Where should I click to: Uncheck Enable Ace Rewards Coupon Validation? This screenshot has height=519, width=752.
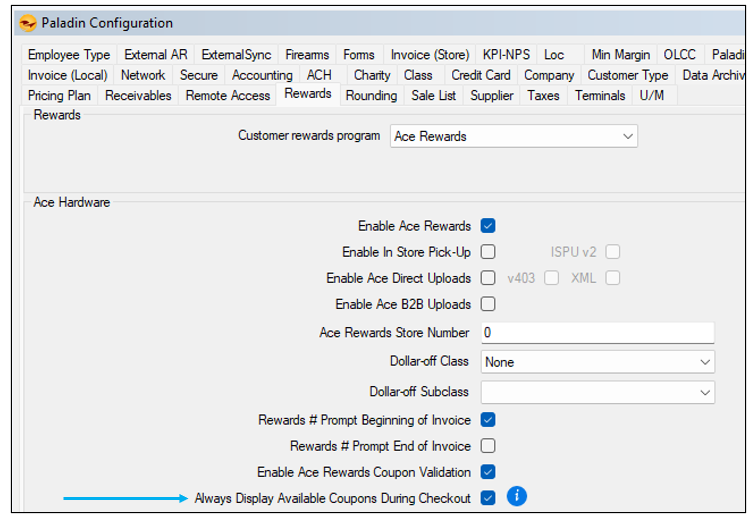point(488,472)
